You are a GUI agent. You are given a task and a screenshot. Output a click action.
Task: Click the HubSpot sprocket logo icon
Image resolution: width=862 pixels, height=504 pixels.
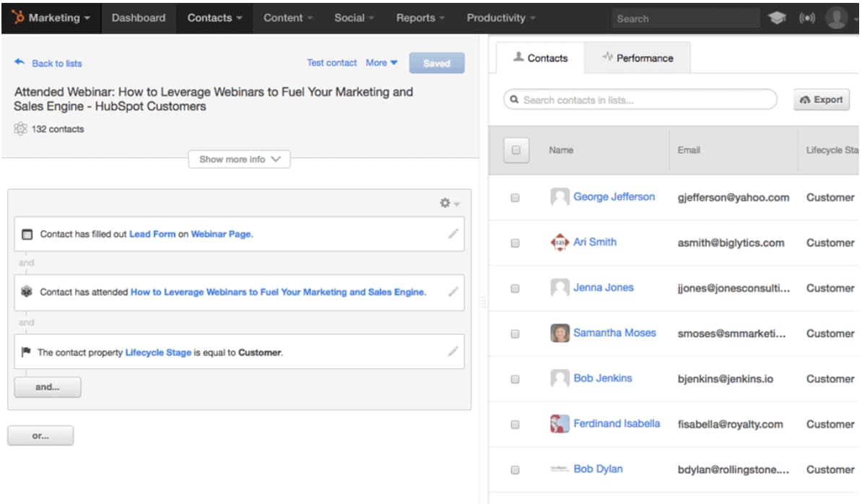click(18, 17)
